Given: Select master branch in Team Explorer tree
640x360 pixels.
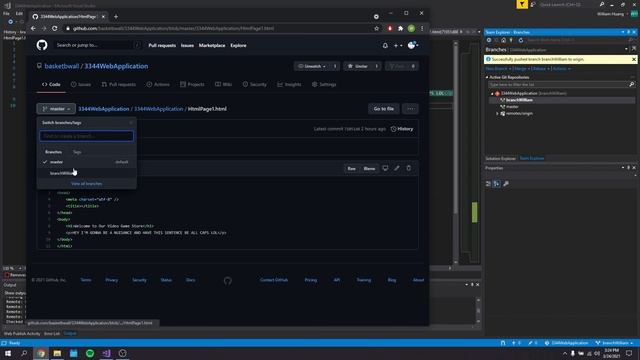Looking at the screenshot, I should [512, 107].
